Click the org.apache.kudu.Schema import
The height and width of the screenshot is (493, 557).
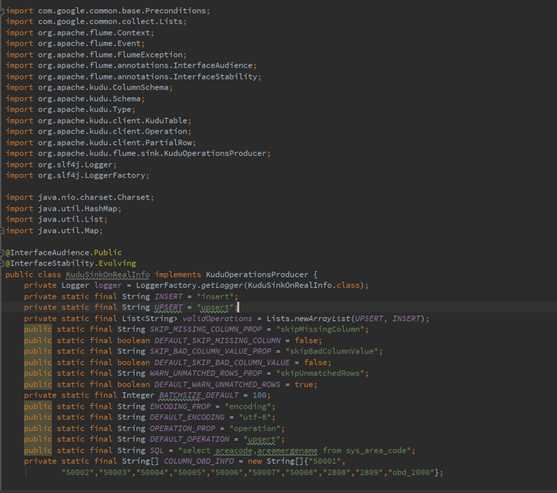(x=75, y=99)
